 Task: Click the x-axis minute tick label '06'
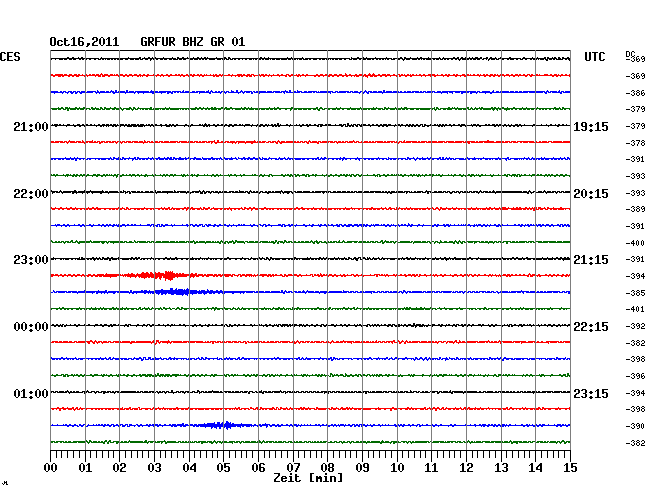point(258,468)
